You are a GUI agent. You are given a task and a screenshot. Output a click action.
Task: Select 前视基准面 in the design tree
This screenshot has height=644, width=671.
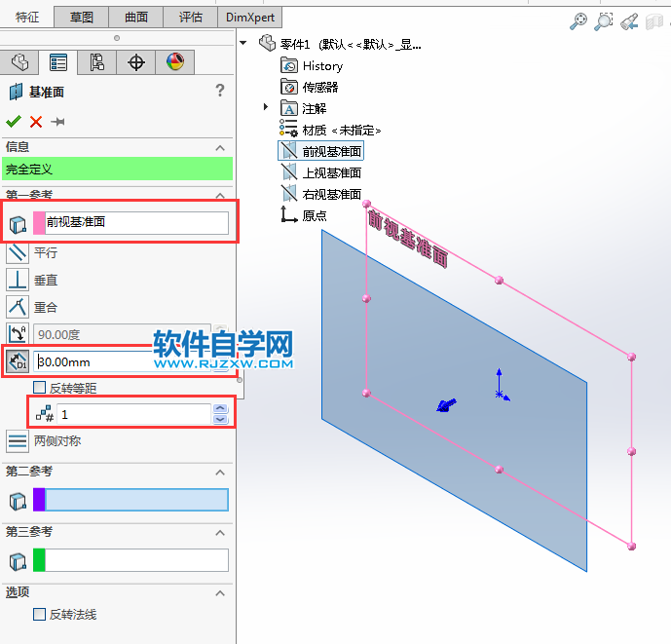(x=321, y=151)
